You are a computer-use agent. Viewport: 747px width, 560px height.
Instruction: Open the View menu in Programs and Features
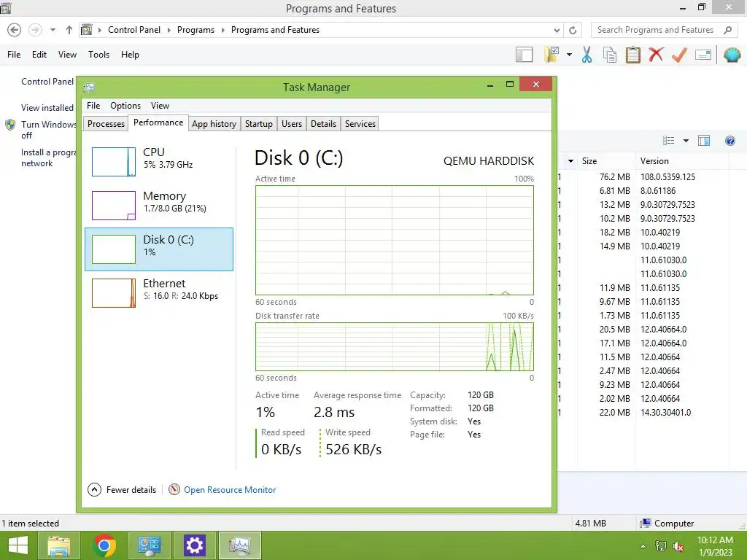click(67, 55)
